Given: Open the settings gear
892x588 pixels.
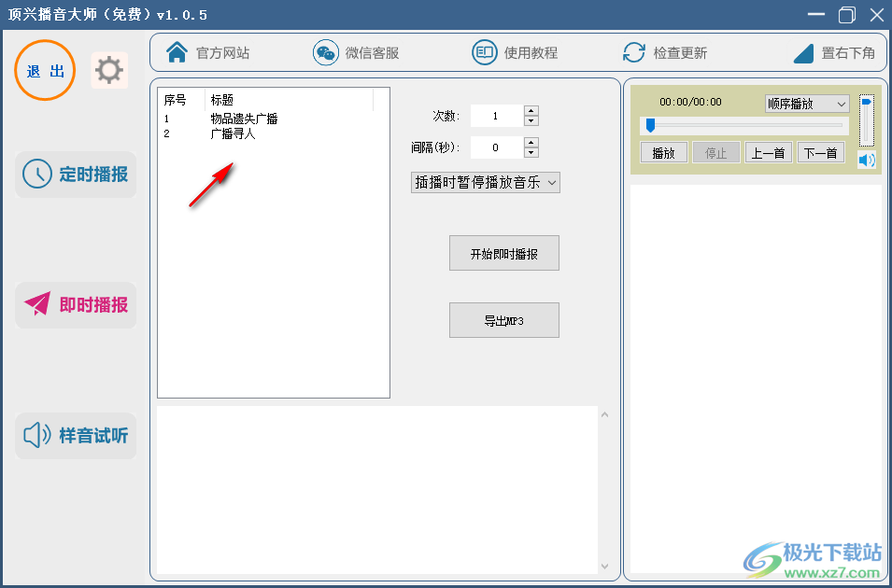Looking at the screenshot, I should coord(109,70).
